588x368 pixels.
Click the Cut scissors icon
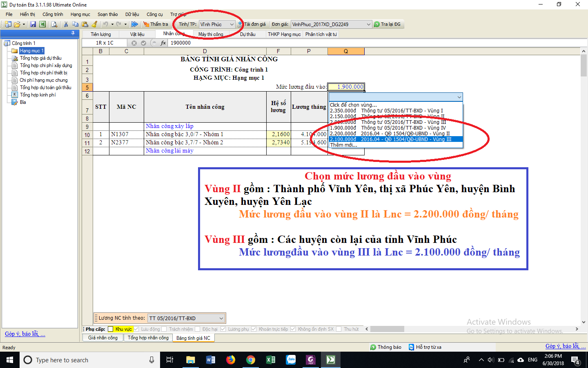click(66, 25)
